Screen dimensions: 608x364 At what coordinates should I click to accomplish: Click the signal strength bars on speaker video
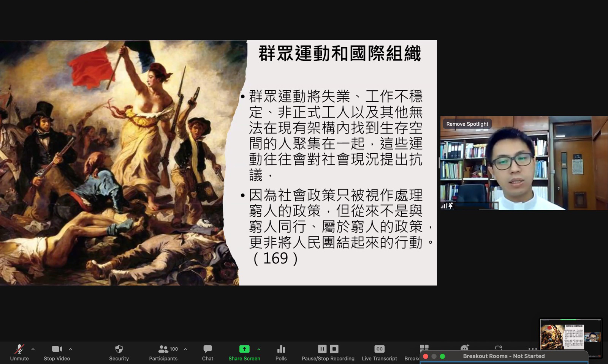click(x=443, y=206)
